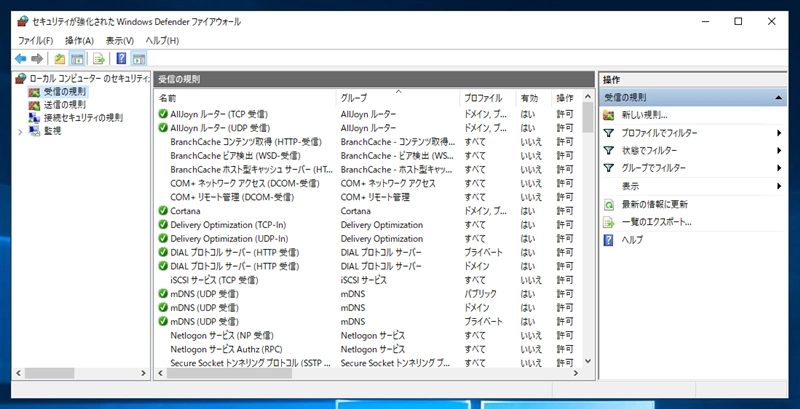Open グループでフィルター submenu
This screenshot has height=409, width=800.
click(692, 168)
